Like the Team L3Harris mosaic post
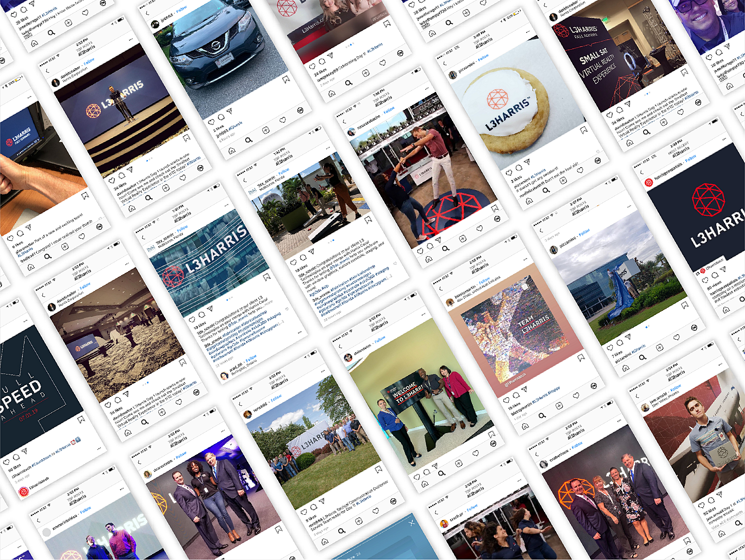The height and width of the screenshot is (560, 745). pos(506,399)
